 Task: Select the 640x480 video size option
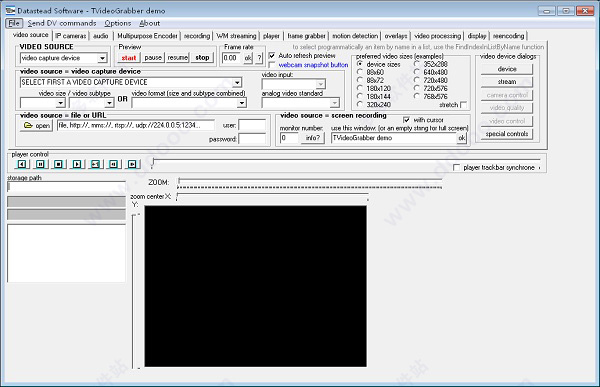(x=417, y=72)
